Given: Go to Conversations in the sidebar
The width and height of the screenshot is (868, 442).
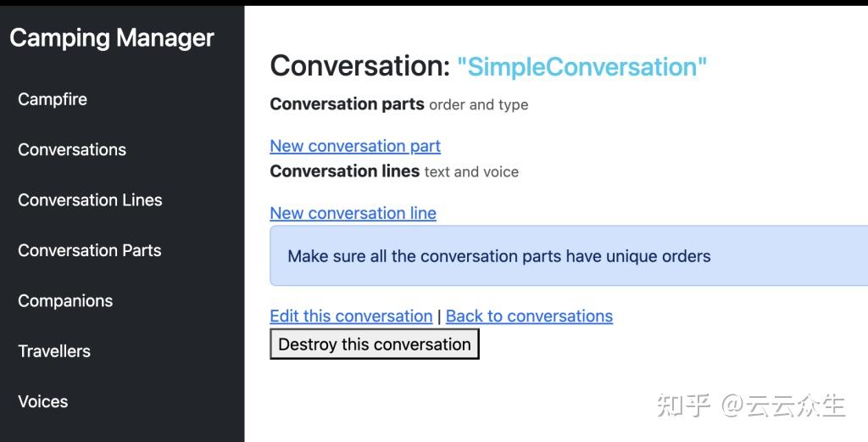Looking at the screenshot, I should [x=72, y=150].
